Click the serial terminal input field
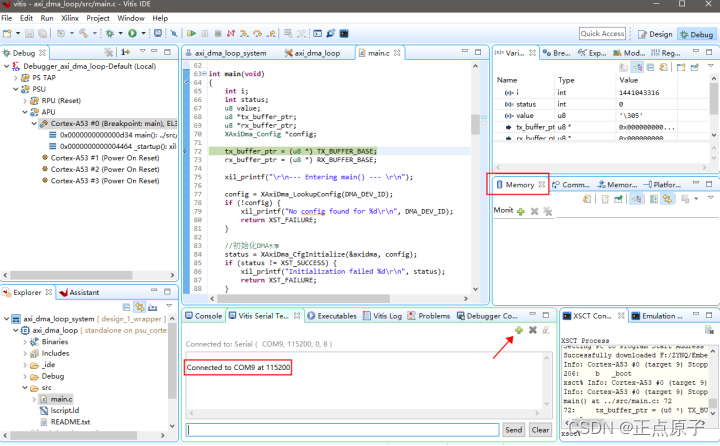This screenshot has width=720, height=446. (x=343, y=430)
